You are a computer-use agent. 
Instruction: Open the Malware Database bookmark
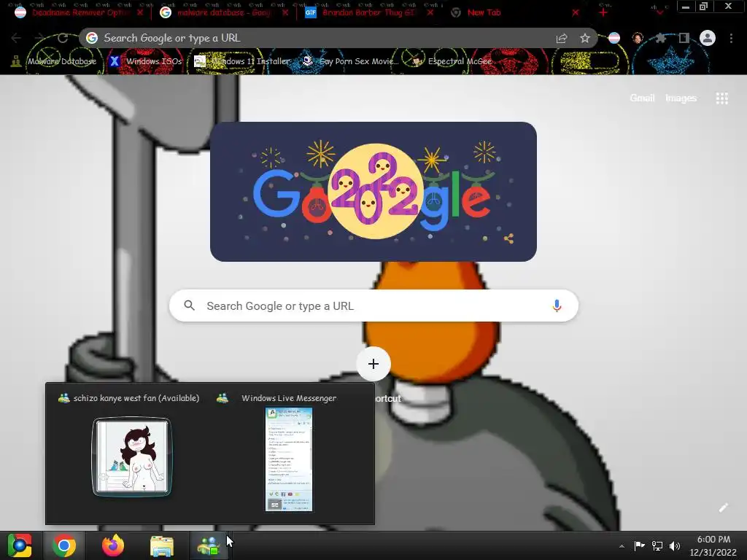coord(53,61)
